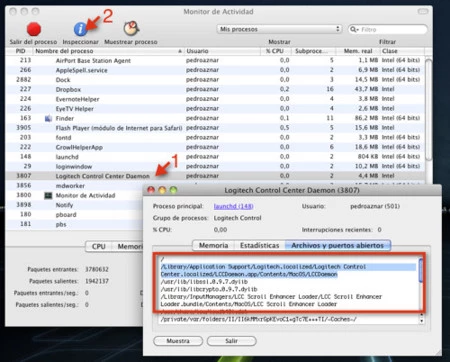450x362 pixels.
Task: Click the Muestrear proceso toolbar icon
Action: click(131, 29)
